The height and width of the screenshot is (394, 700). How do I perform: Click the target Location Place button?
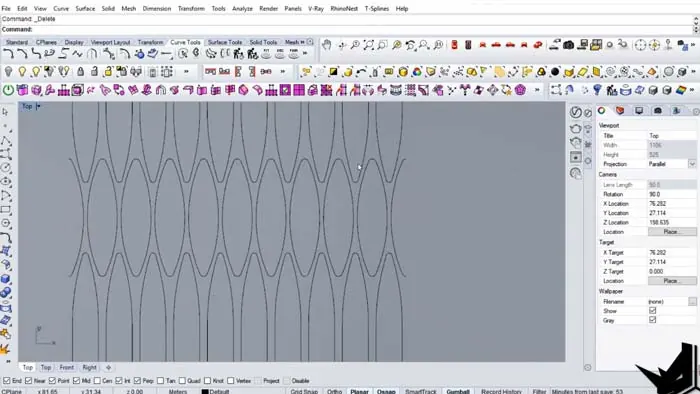(x=672, y=281)
